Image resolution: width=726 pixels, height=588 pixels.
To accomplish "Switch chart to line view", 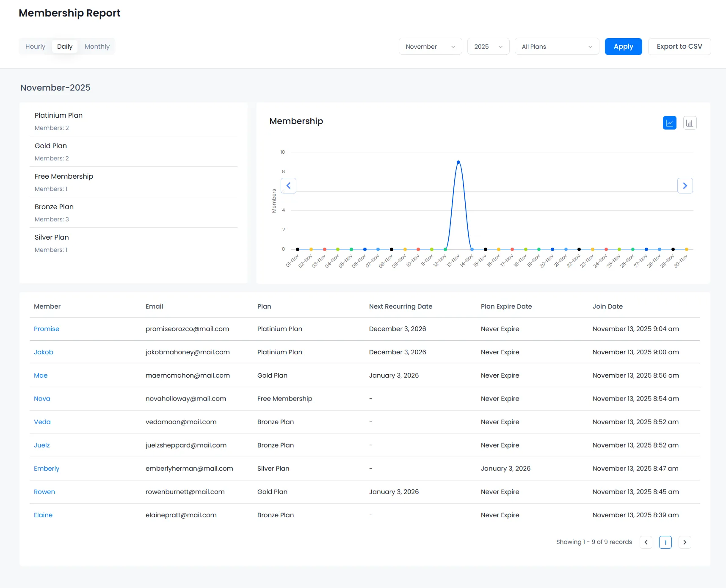I will pyautogui.click(x=669, y=122).
